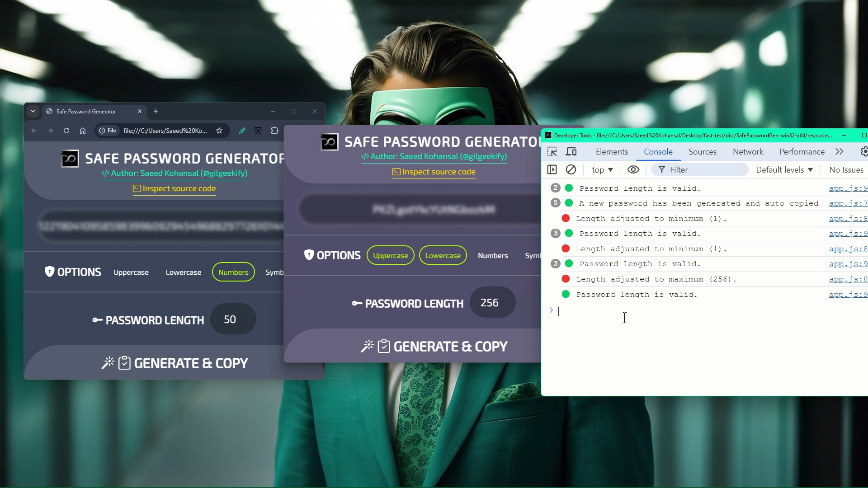Disable Uppercase option in middle window
Viewport: 868px width, 488px height.
point(390,255)
